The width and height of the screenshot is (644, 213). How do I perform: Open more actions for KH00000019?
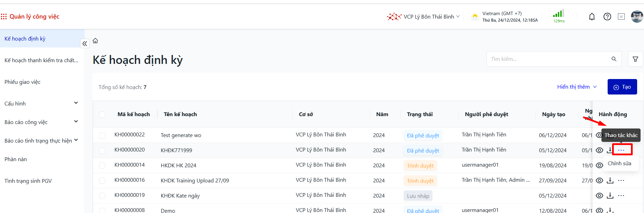click(x=621, y=195)
